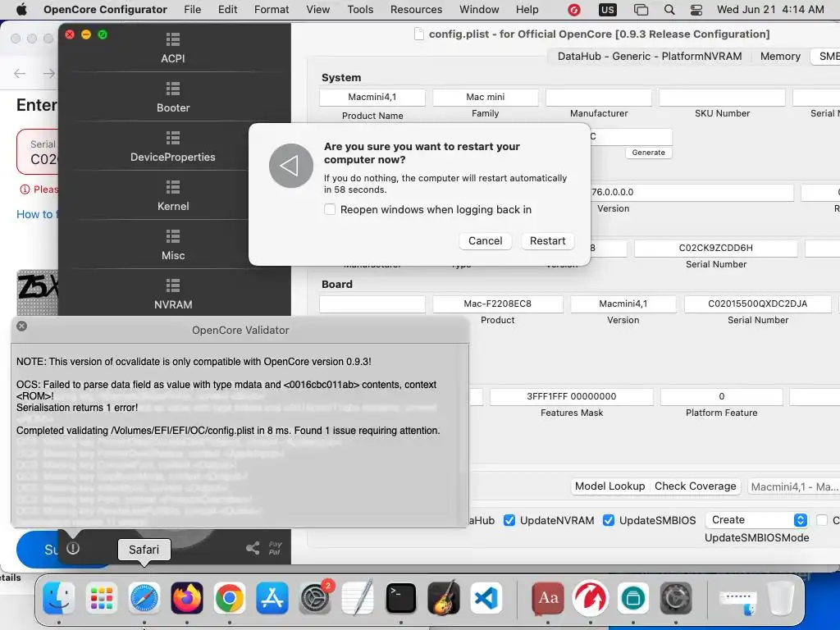Open Launchpad from the Dock

[101, 598]
